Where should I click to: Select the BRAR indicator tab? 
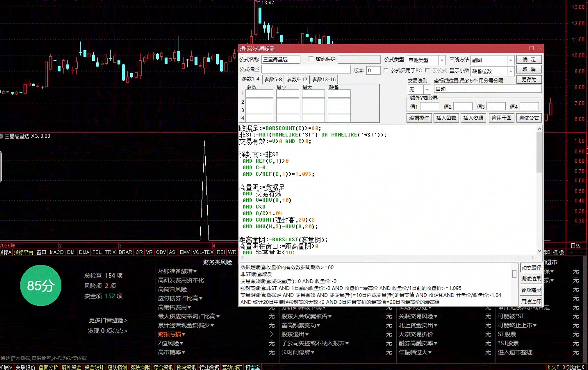tap(125, 252)
